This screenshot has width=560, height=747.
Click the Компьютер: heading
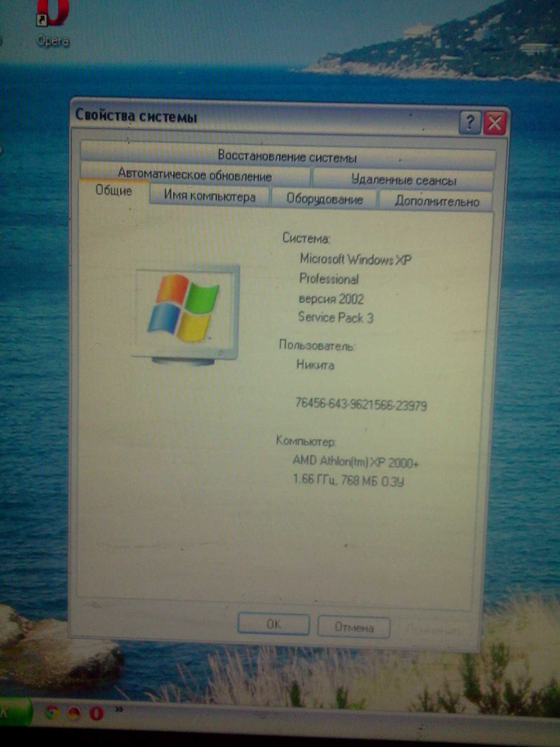click(306, 441)
